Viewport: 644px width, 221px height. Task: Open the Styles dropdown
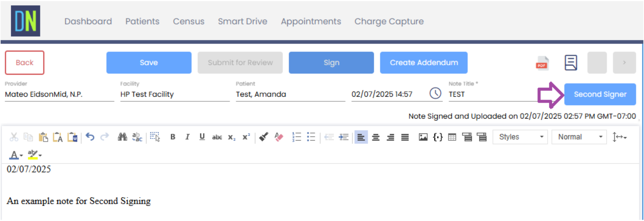click(520, 137)
